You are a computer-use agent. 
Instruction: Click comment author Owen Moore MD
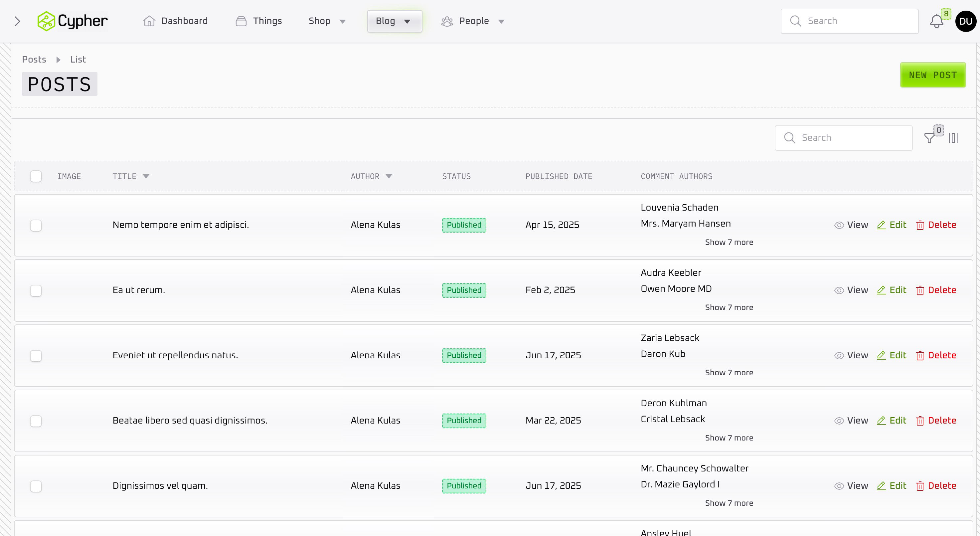676,289
